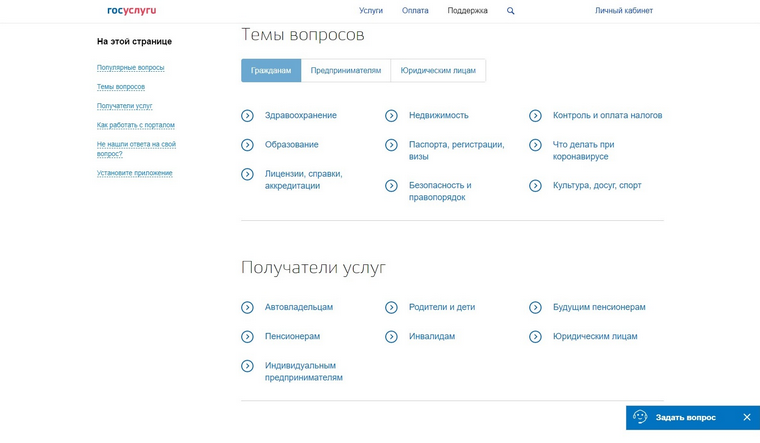Click arrow icon beside Культура, досуг, спорт
Screen dimensions: 760x443
[535, 186]
